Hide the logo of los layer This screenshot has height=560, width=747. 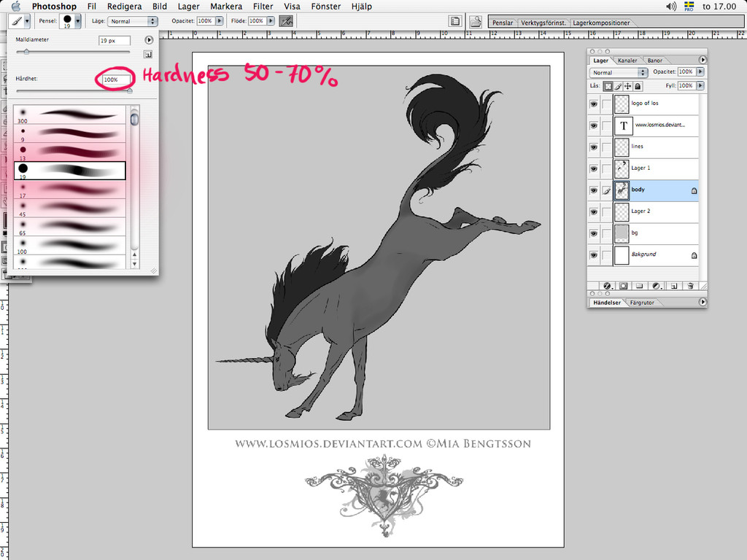click(594, 104)
